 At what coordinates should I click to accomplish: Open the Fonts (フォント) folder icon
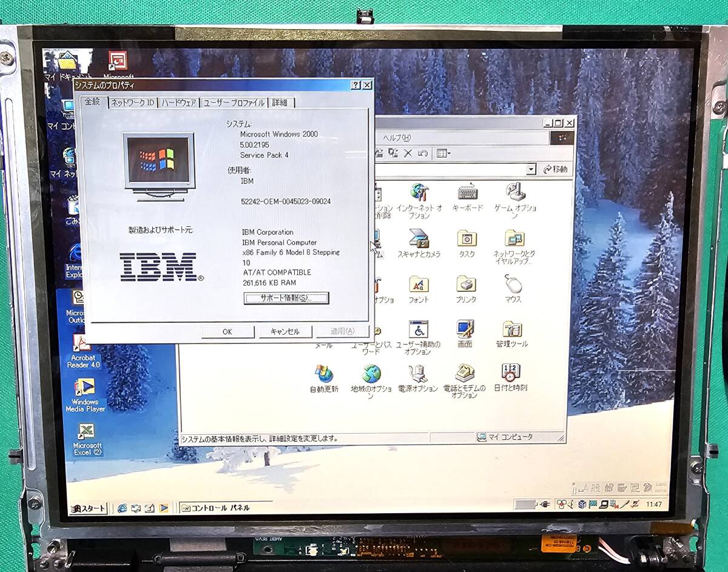(419, 285)
